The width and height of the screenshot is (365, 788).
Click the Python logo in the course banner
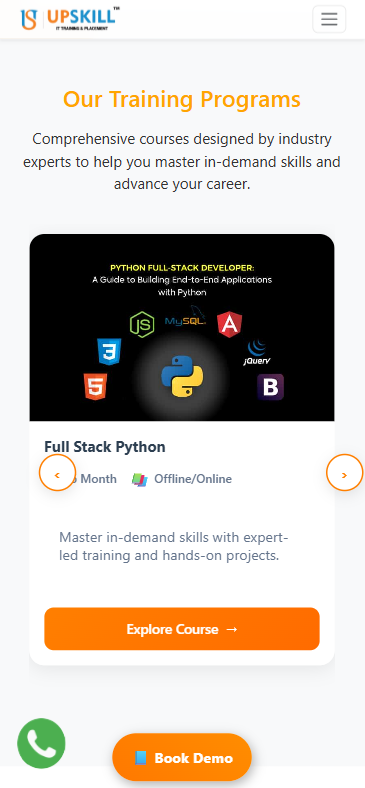182,375
